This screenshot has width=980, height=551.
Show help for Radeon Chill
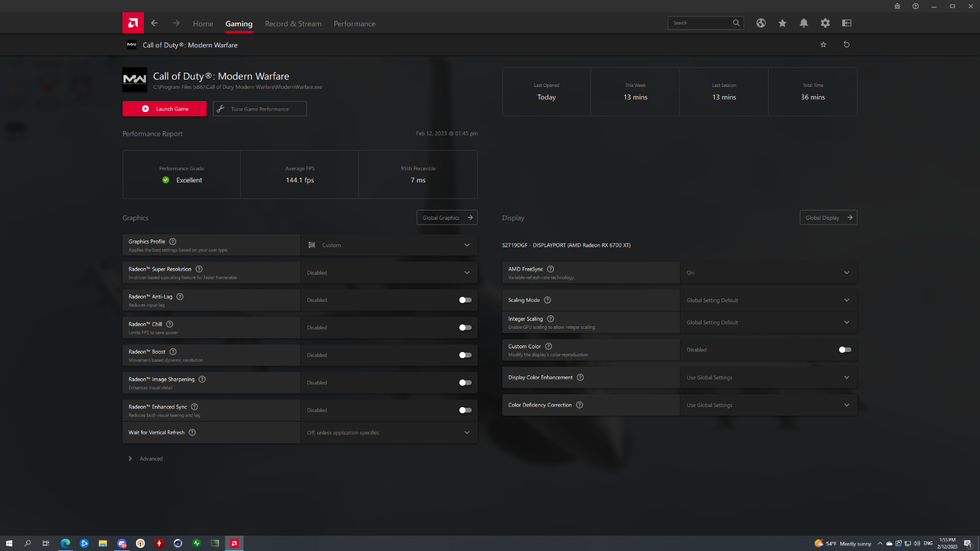pyautogui.click(x=170, y=324)
